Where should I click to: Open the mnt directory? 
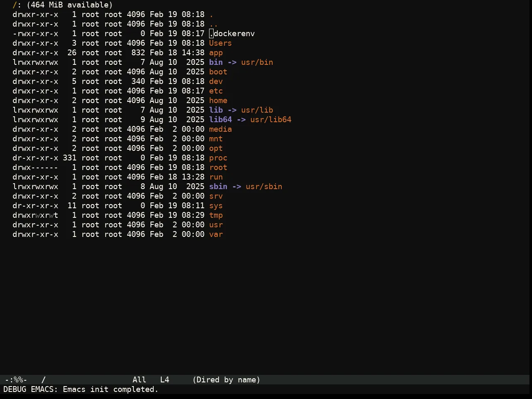point(216,139)
